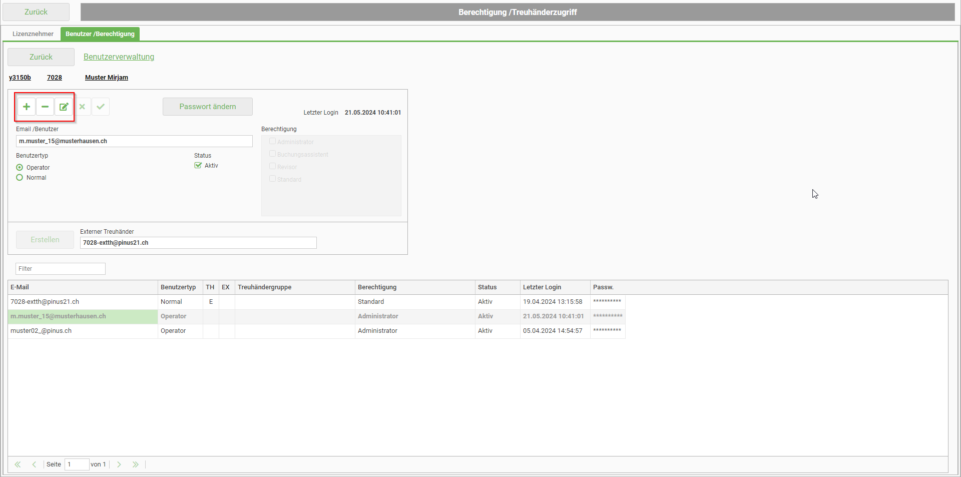
Task: Go to next page in pager
Action: click(x=119, y=464)
